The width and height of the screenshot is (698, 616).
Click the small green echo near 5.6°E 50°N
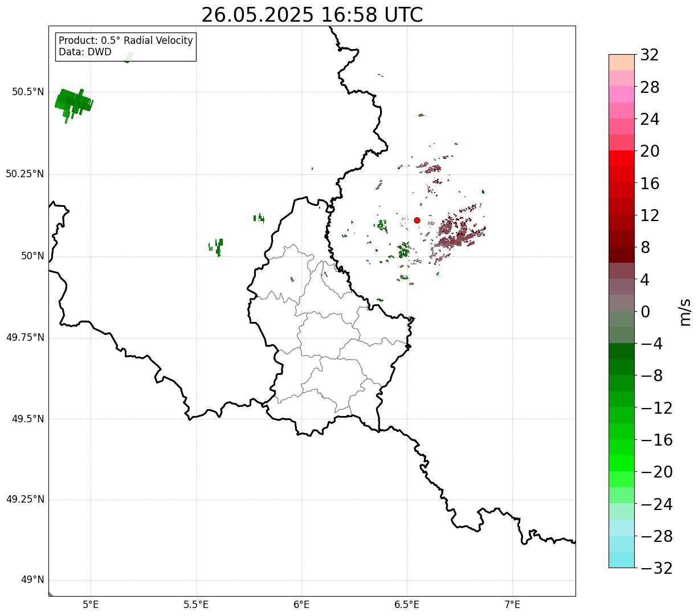click(x=217, y=247)
